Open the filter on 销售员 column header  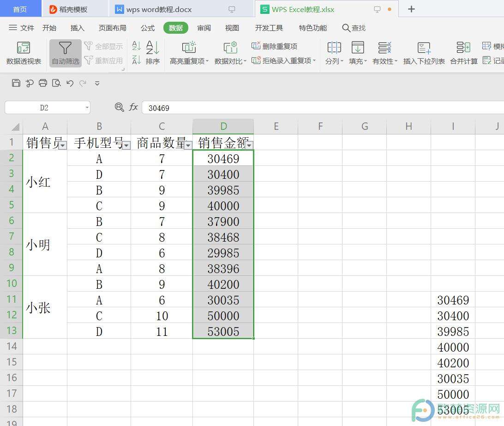pyautogui.click(x=63, y=146)
